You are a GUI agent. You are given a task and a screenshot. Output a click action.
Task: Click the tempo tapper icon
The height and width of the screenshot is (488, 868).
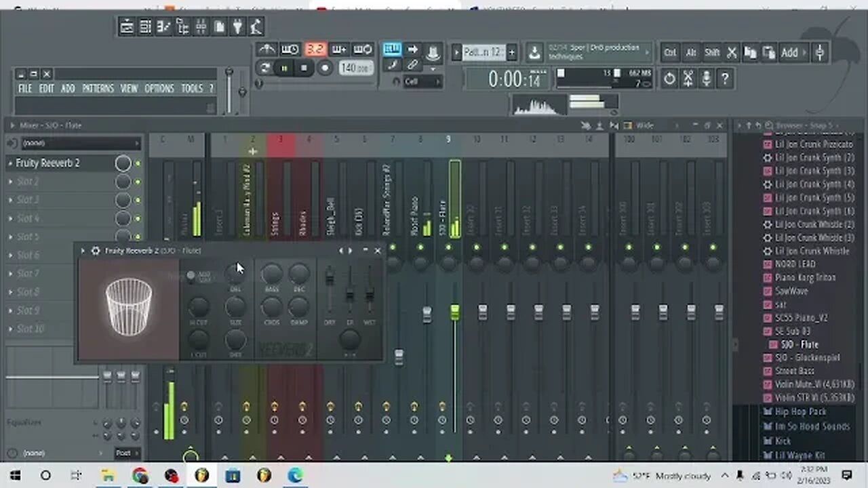(x=256, y=27)
